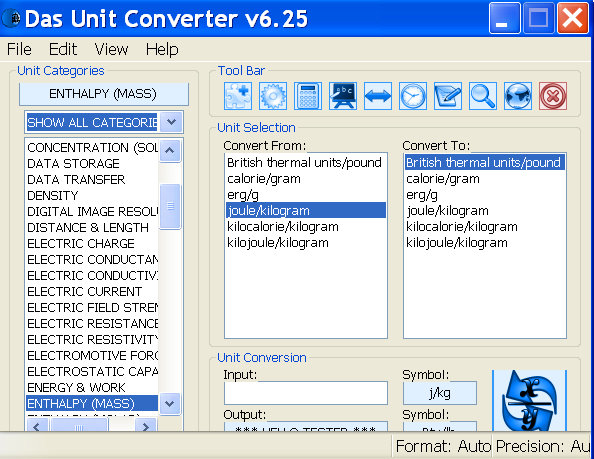The image size is (594, 459).
Task: Select DIGITAL IMAGE RESOLU category
Action: pyautogui.click(x=92, y=211)
